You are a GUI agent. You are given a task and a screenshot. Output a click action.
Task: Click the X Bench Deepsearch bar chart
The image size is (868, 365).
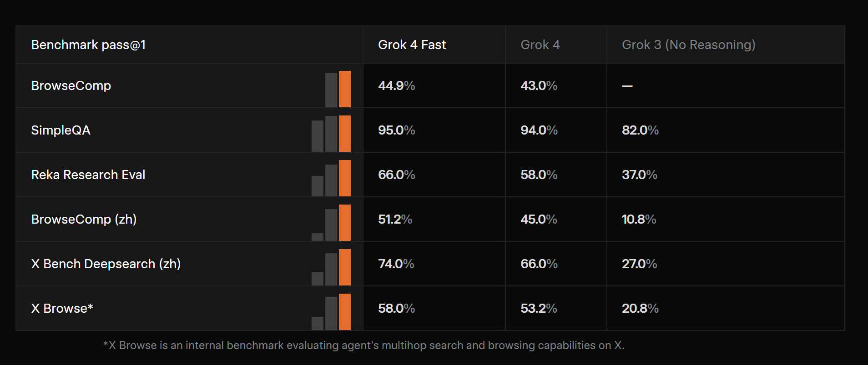pos(331,267)
